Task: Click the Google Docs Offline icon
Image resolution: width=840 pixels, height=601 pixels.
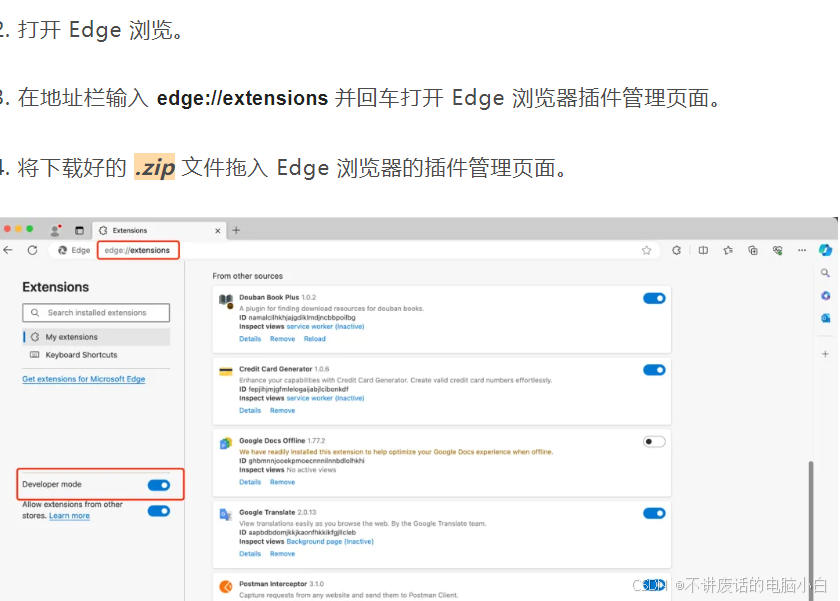Action: click(226, 444)
